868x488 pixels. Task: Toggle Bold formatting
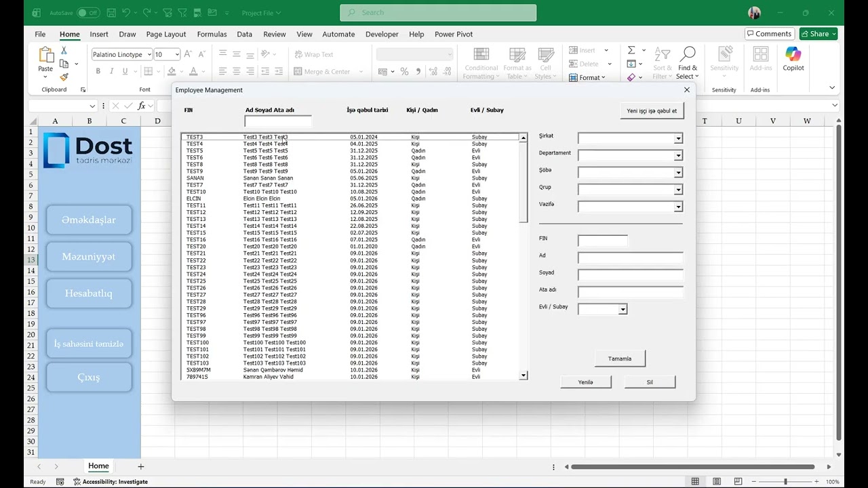click(98, 71)
